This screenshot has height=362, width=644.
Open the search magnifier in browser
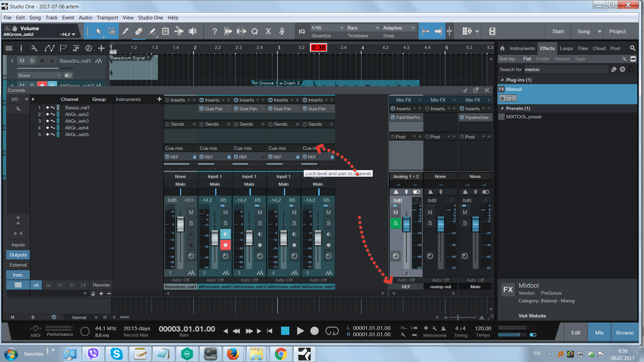tap(633, 48)
